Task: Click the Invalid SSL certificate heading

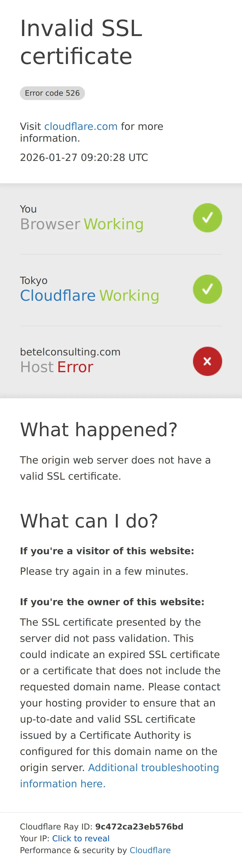Action: point(81,42)
